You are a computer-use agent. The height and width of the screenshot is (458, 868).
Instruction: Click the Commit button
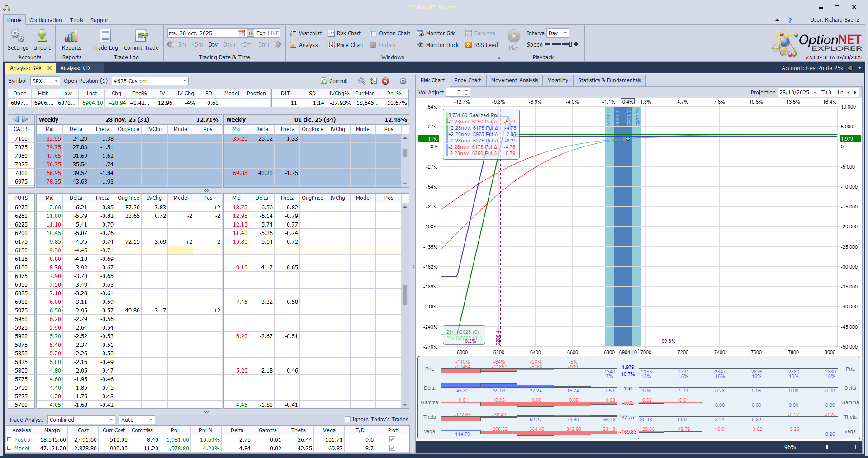tap(334, 81)
